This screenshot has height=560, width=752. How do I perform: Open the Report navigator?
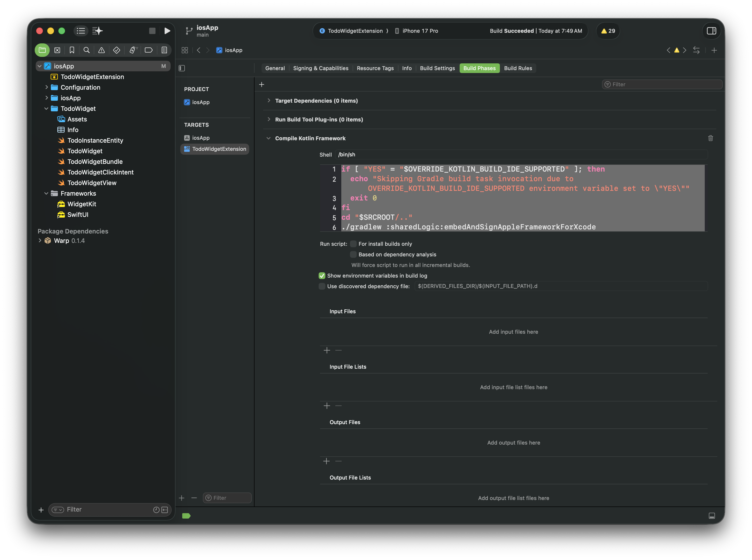pyautogui.click(x=164, y=50)
